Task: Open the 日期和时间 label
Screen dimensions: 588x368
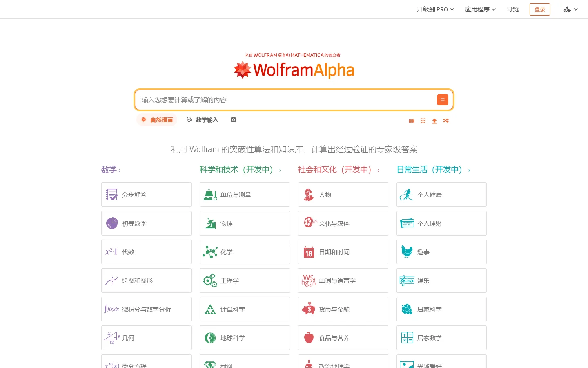Action: [334, 252]
